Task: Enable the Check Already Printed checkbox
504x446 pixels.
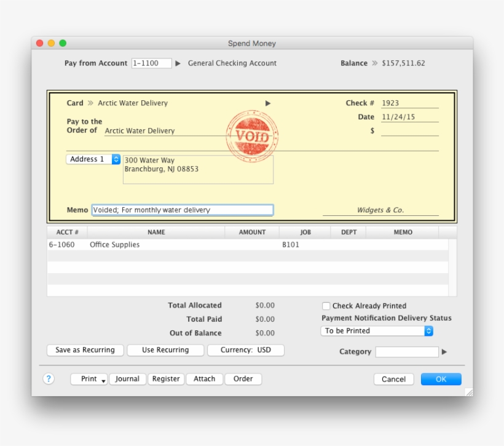Action: [x=325, y=306]
